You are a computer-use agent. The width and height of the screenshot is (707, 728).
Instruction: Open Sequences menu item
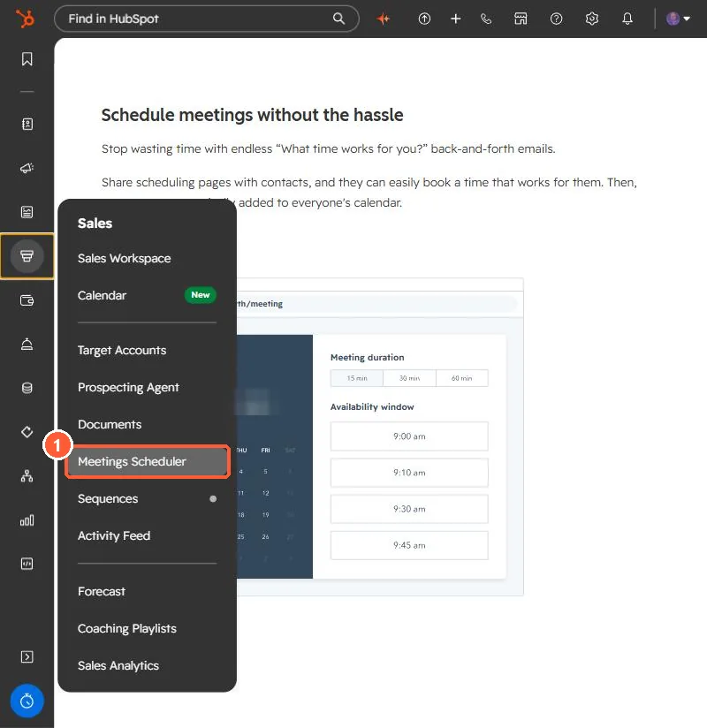pos(108,498)
